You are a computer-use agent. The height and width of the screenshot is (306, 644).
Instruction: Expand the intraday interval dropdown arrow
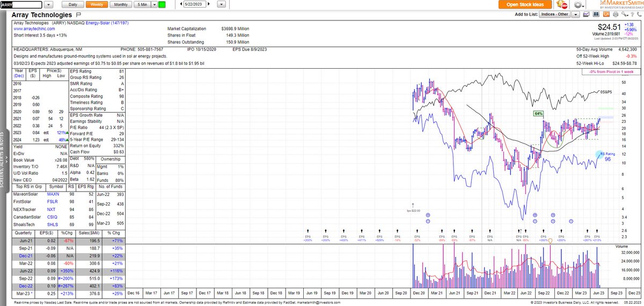[155, 4]
